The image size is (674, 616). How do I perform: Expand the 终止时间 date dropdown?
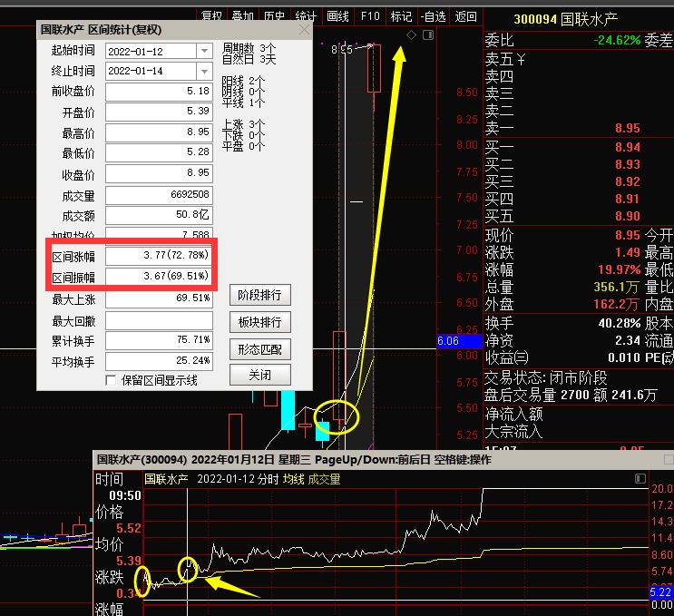(x=205, y=71)
